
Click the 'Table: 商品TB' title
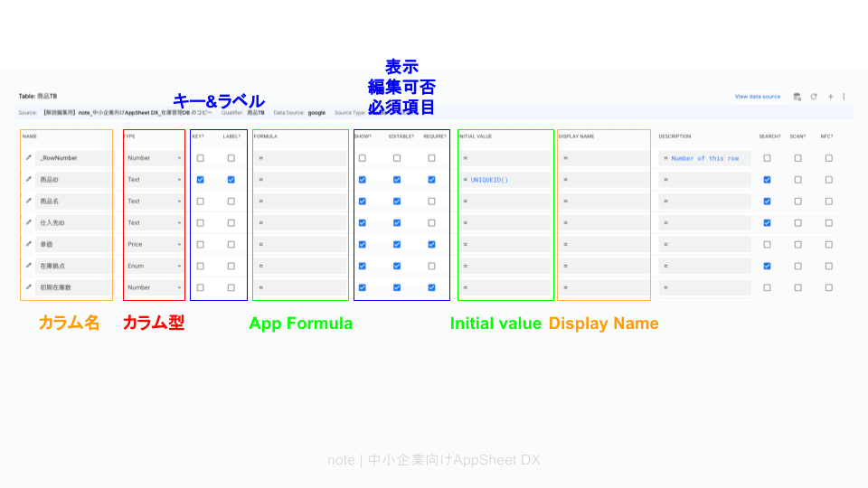[x=38, y=97]
